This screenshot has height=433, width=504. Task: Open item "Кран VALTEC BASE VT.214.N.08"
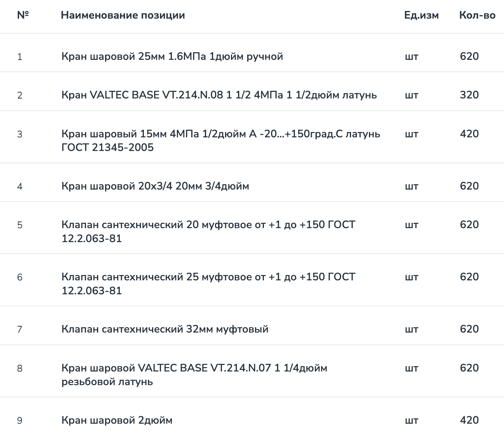(x=219, y=95)
